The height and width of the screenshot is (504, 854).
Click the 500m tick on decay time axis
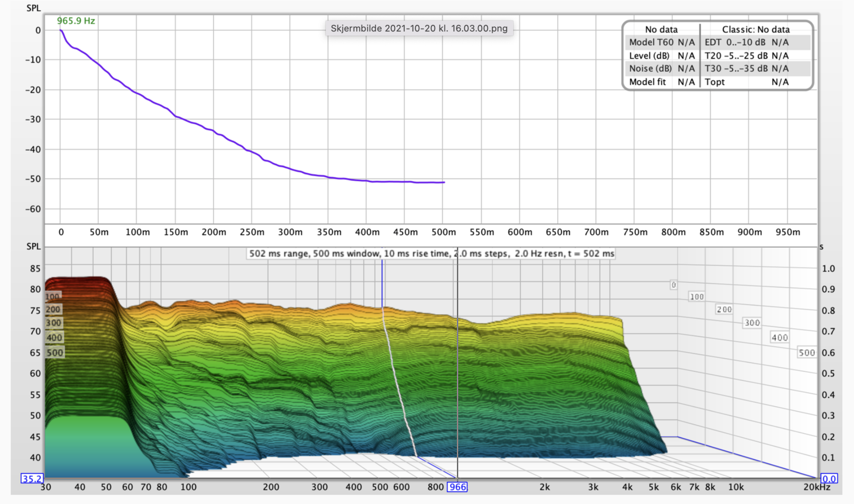[443, 232]
